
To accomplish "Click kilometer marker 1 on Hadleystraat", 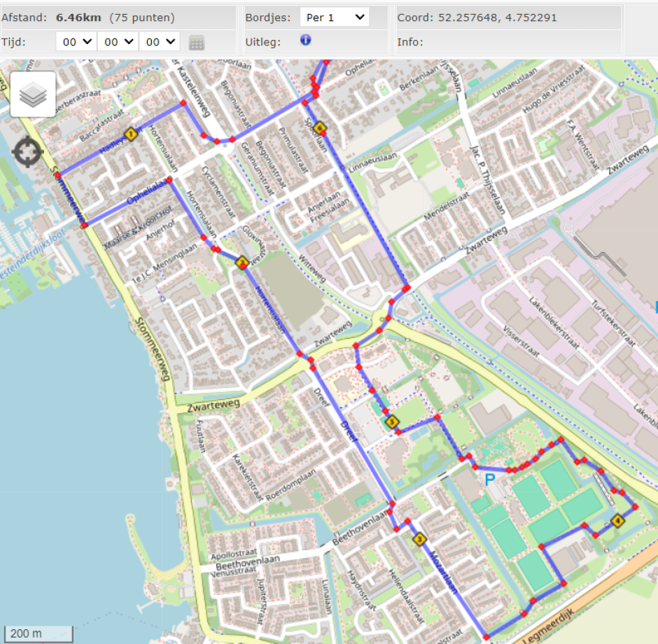I will click(x=129, y=133).
